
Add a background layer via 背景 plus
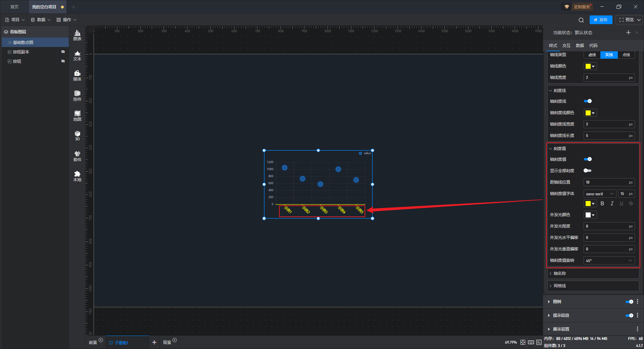pyautogui.click(x=175, y=340)
